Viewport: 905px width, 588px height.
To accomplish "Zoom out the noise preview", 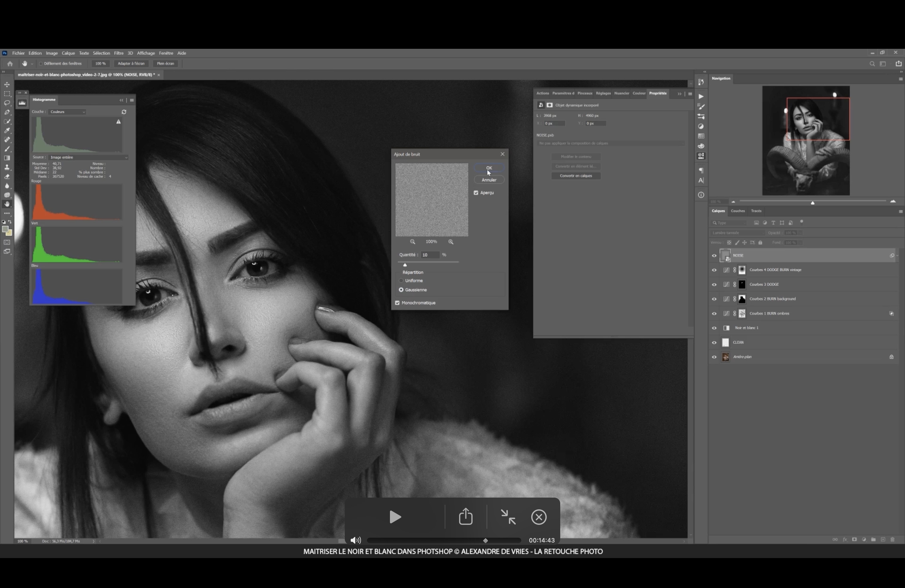I will [413, 242].
